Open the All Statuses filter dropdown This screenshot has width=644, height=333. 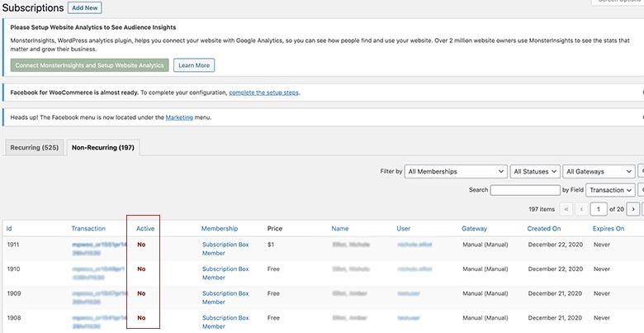(x=535, y=171)
